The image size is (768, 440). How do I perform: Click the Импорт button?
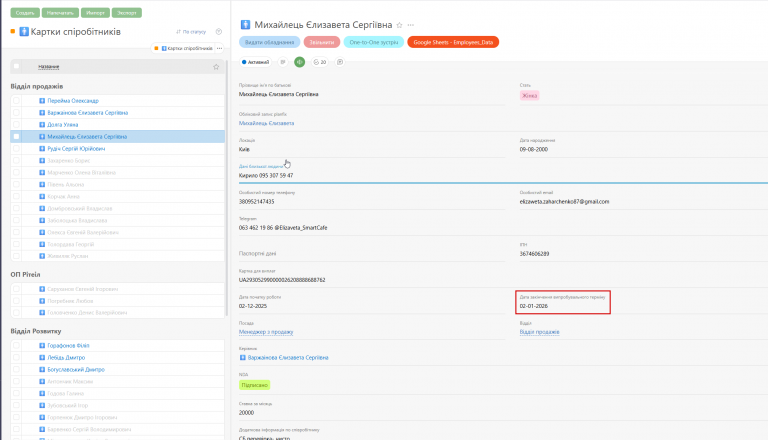click(95, 13)
